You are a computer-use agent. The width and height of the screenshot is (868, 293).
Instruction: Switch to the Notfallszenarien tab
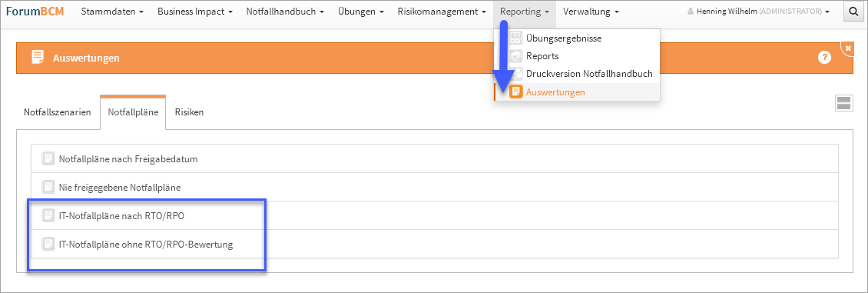click(58, 112)
